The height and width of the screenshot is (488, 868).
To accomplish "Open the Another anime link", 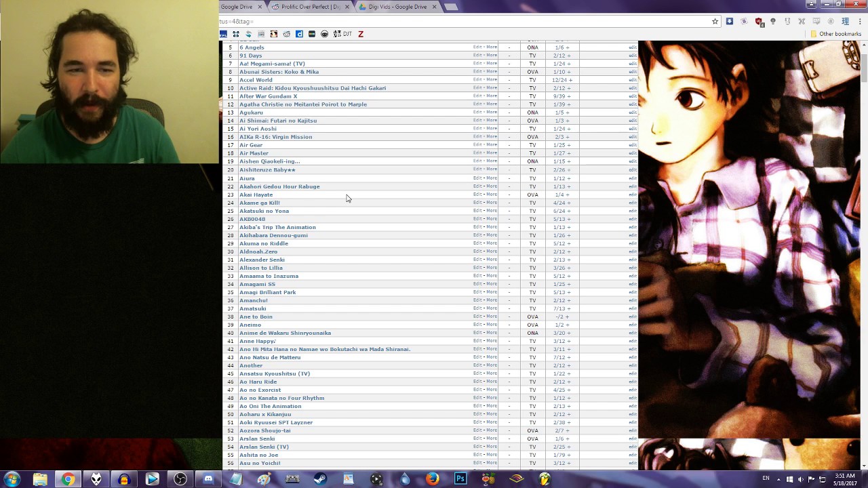I will 251,365.
